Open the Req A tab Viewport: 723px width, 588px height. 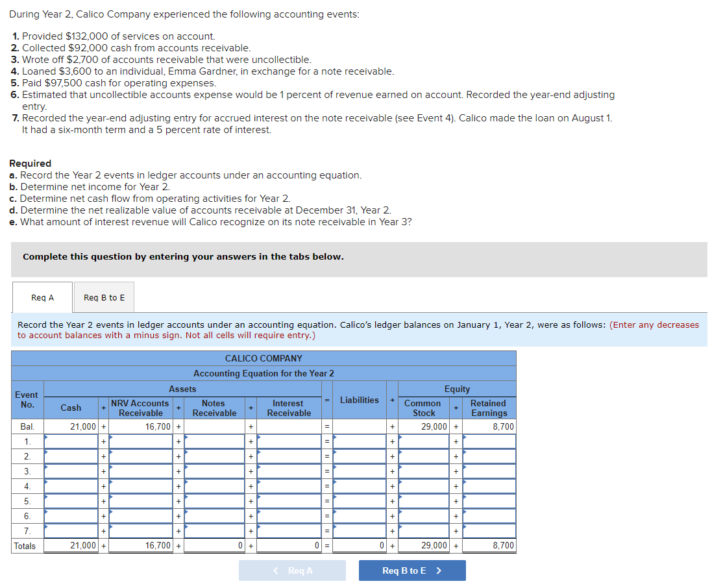pyautogui.click(x=42, y=297)
